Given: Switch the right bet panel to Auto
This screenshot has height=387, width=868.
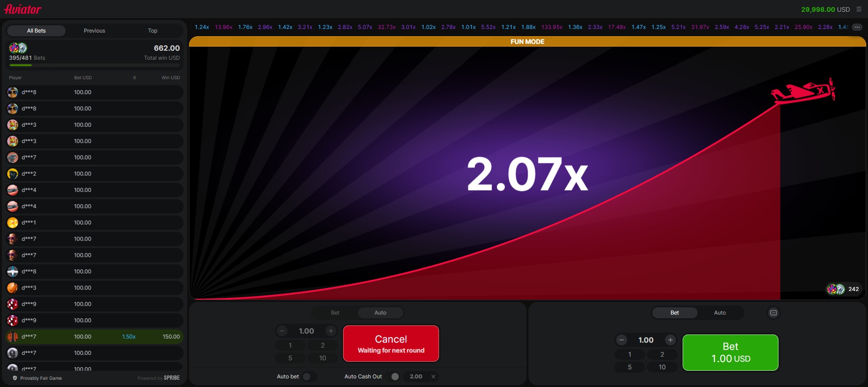Looking at the screenshot, I should coord(720,313).
